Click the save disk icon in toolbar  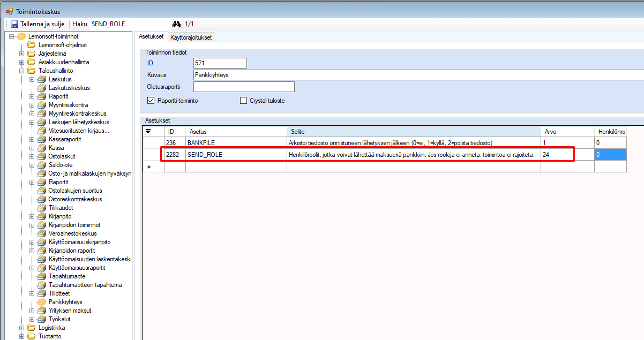pos(14,24)
